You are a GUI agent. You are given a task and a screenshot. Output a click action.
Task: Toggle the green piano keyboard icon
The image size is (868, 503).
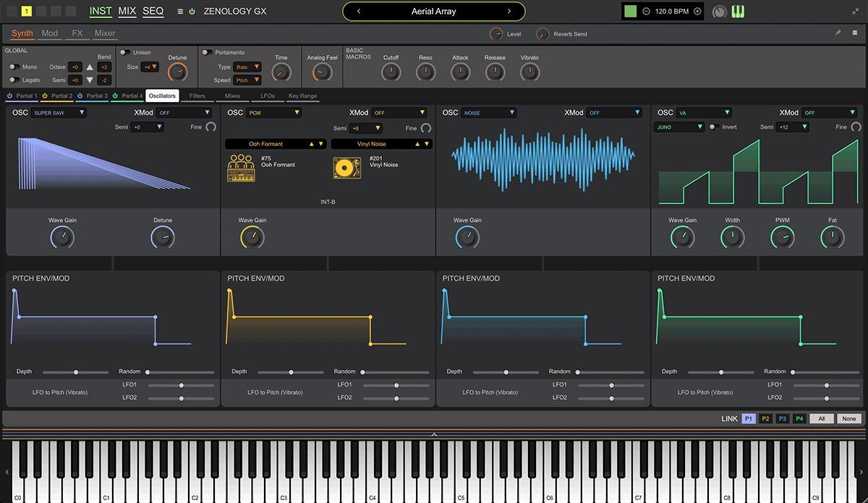739,12
